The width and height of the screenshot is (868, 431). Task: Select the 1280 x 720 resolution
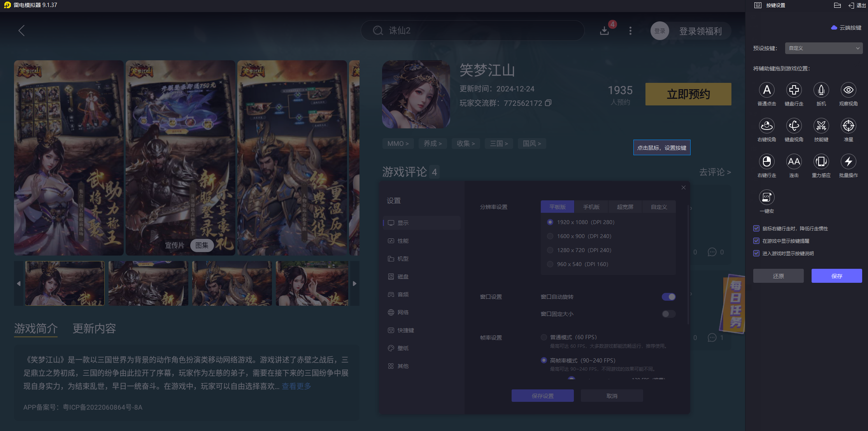pyautogui.click(x=550, y=250)
